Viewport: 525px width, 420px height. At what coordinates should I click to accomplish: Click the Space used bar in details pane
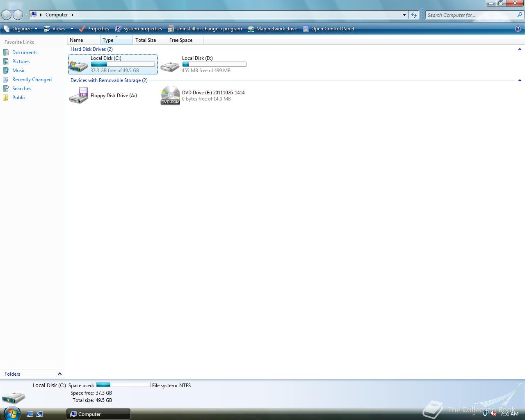click(x=123, y=385)
